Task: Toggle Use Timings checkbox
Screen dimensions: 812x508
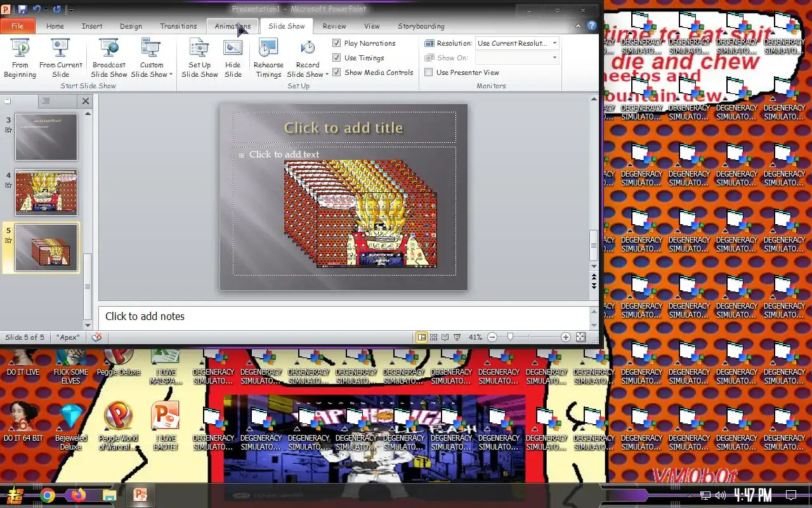Action: [x=337, y=58]
